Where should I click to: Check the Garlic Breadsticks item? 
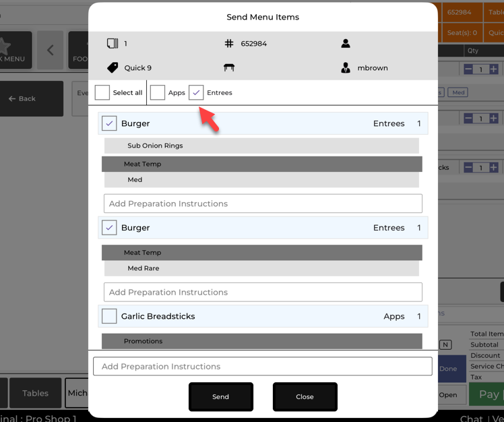pyautogui.click(x=109, y=316)
